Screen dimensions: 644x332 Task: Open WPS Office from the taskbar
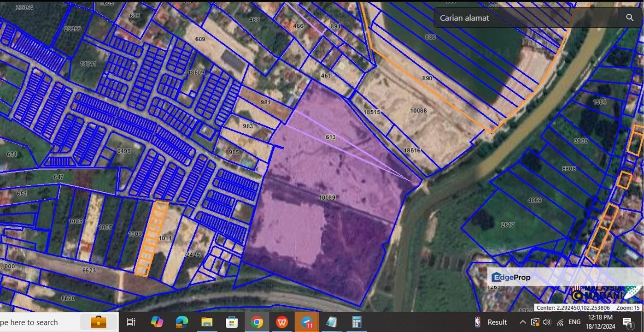282,322
